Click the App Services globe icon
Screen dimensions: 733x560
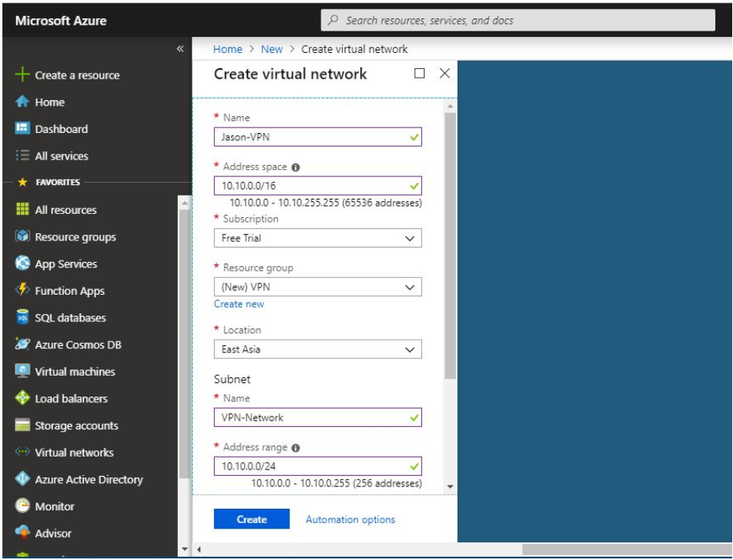click(x=22, y=263)
